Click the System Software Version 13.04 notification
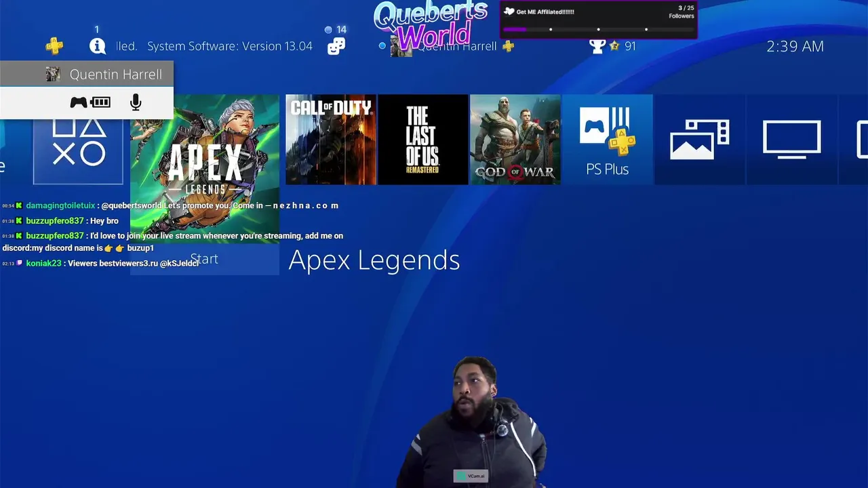The image size is (868, 488). 230,46
